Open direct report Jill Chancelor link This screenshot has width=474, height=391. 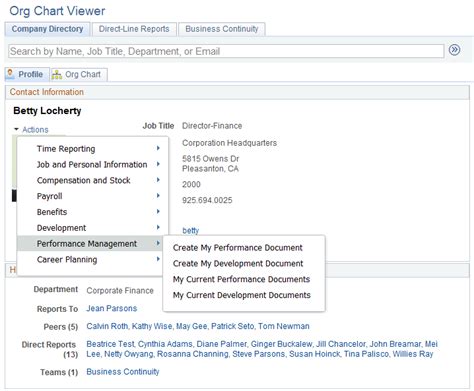point(340,344)
